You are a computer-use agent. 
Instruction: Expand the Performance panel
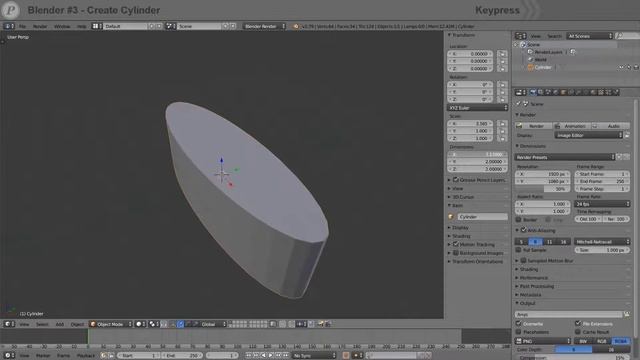533,278
